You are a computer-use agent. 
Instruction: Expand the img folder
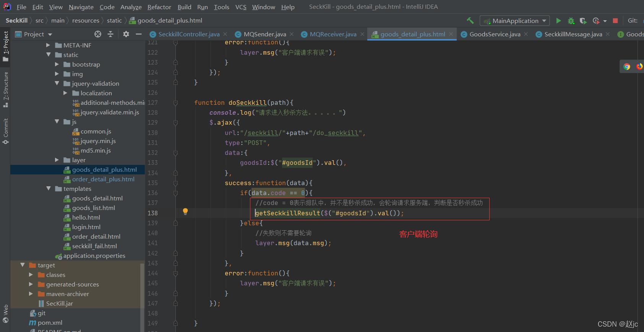57,74
